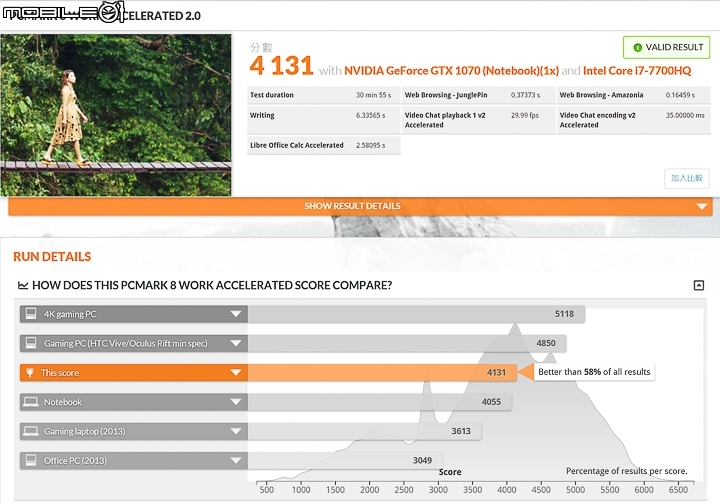Open the Gaming laptop (2013) dropdown arrow
This screenshot has width=720, height=504.
pyautogui.click(x=236, y=431)
